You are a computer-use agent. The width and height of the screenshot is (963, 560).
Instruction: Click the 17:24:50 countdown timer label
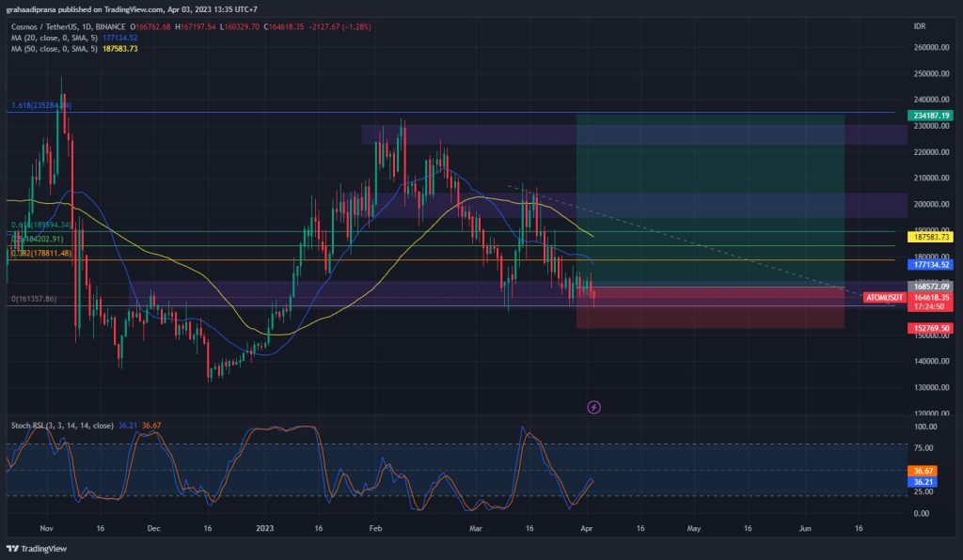[x=930, y=306]
